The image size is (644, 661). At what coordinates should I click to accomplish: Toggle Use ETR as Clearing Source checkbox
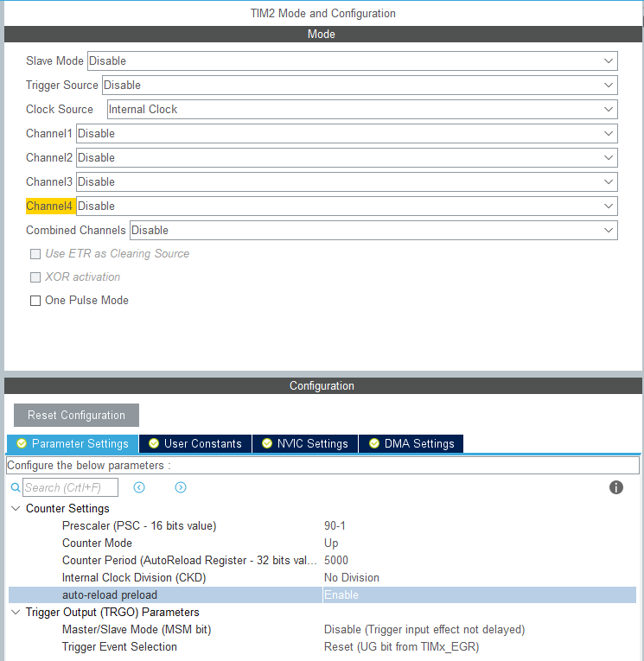35,254
